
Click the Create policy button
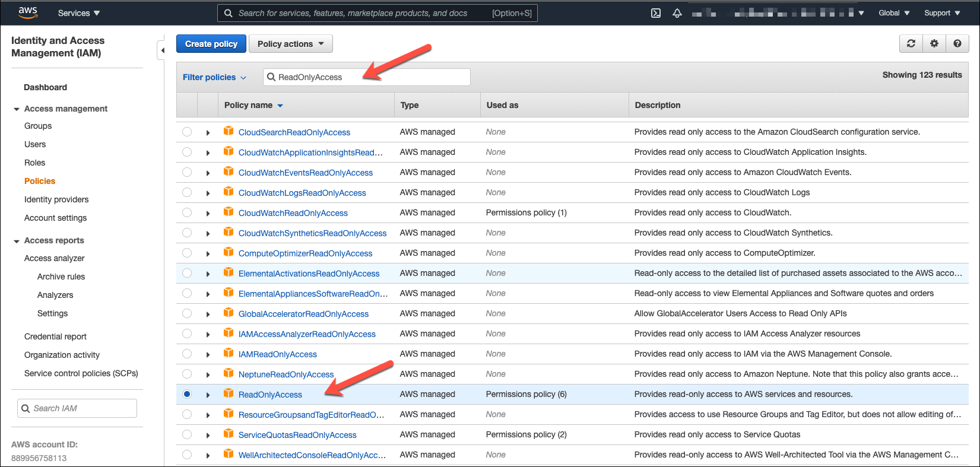coord(211,44)
